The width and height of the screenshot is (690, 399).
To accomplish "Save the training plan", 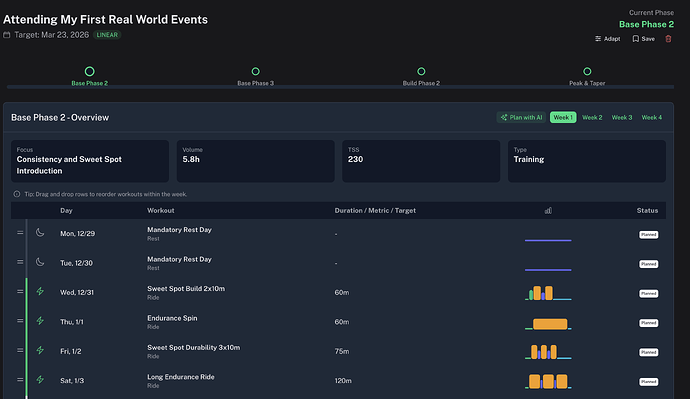I will coord(643,39).
